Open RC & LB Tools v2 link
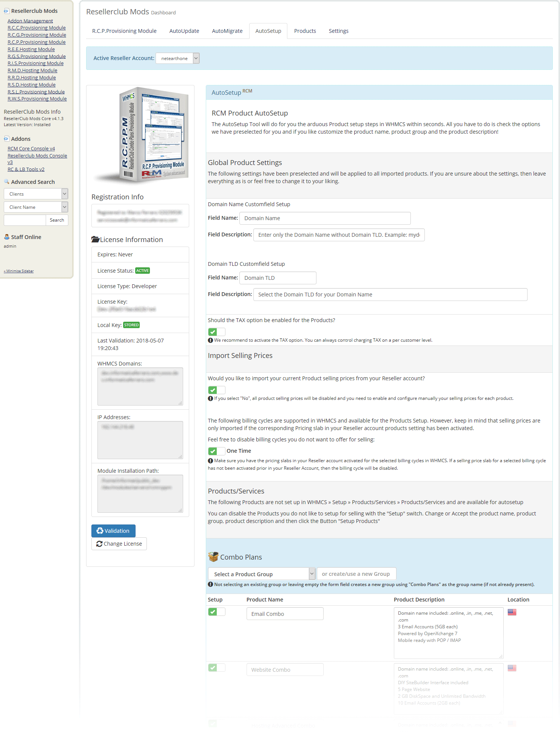Viewport: 560px width, 745px height. pos(26,169)
